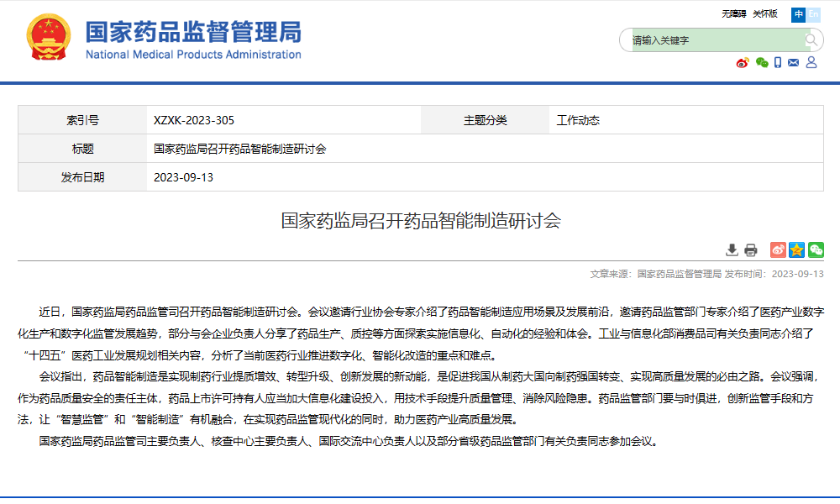Click the NMPA national emblem logo
840x504 pixels.
click(x=49, y=36)
